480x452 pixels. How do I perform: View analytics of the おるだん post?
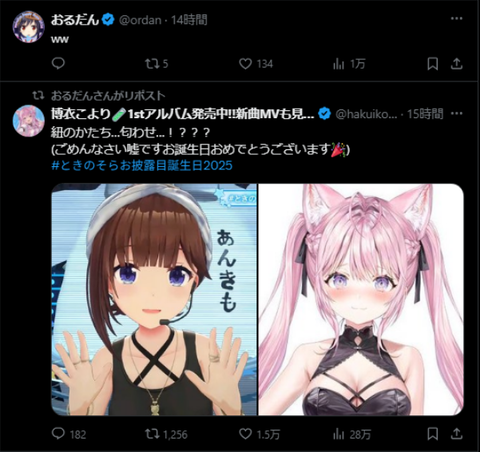tap(349, 63)
